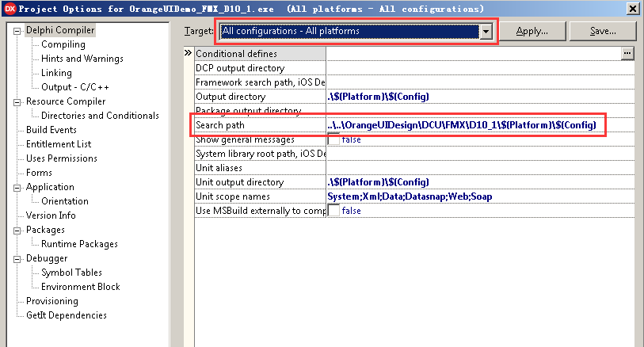Open Runtime Packages settings
The width and height of the screenshot is (644, 347).
pos(79,244)
